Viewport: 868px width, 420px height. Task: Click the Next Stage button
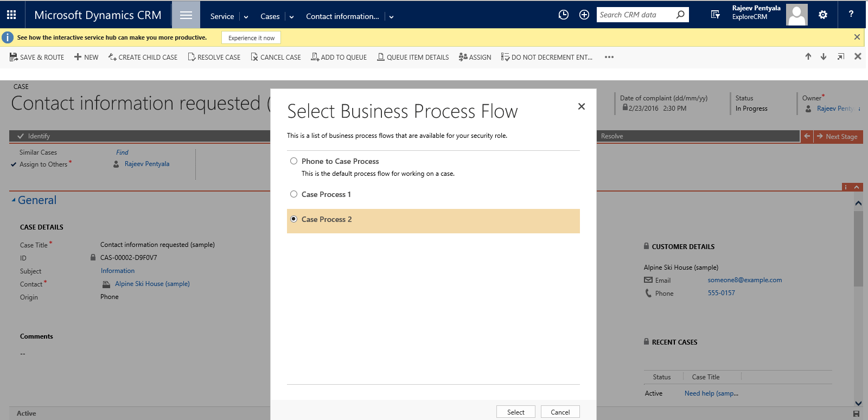tap(838, 137)
